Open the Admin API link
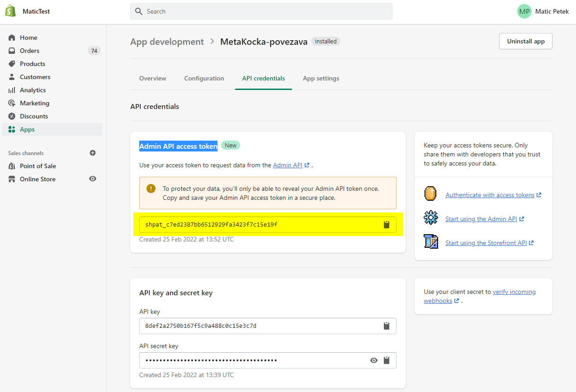This screenshot has width=576, height=392. pos(291,165)
